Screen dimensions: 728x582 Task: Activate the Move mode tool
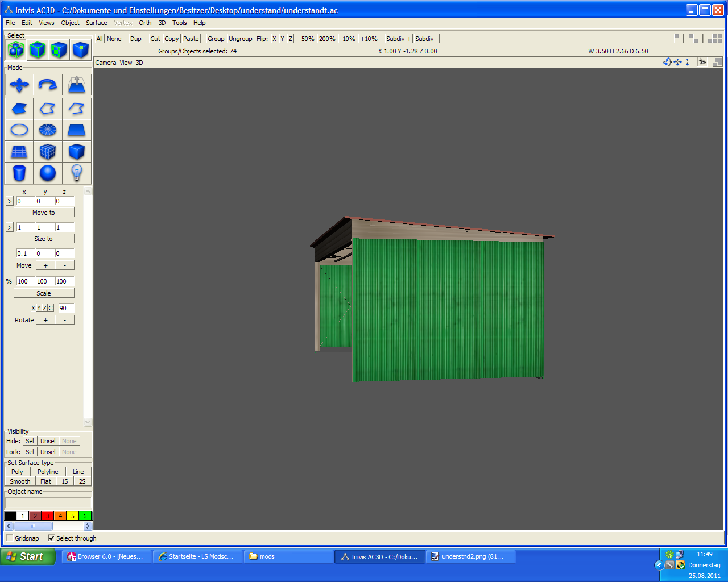(19, 85)
